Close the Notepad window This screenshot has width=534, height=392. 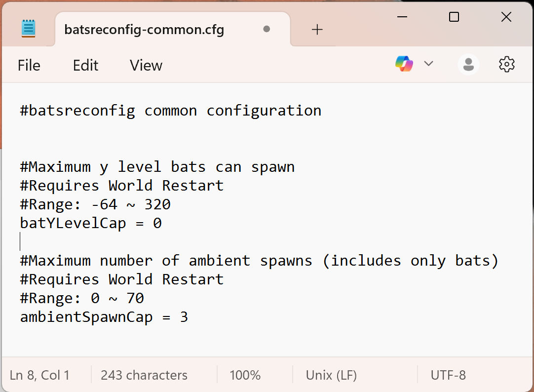(506, 17)
